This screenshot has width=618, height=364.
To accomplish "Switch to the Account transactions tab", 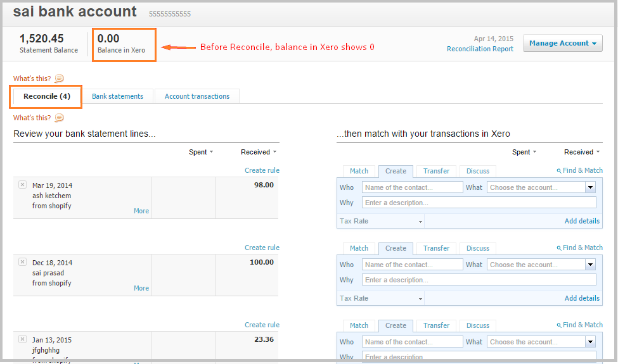I will pyautogui.click(x=196, y=96).
